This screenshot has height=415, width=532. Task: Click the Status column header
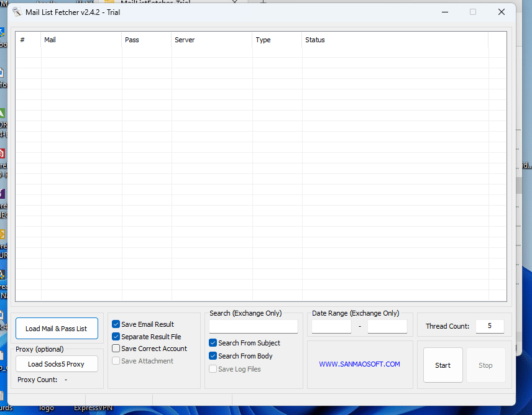(395, 40)
